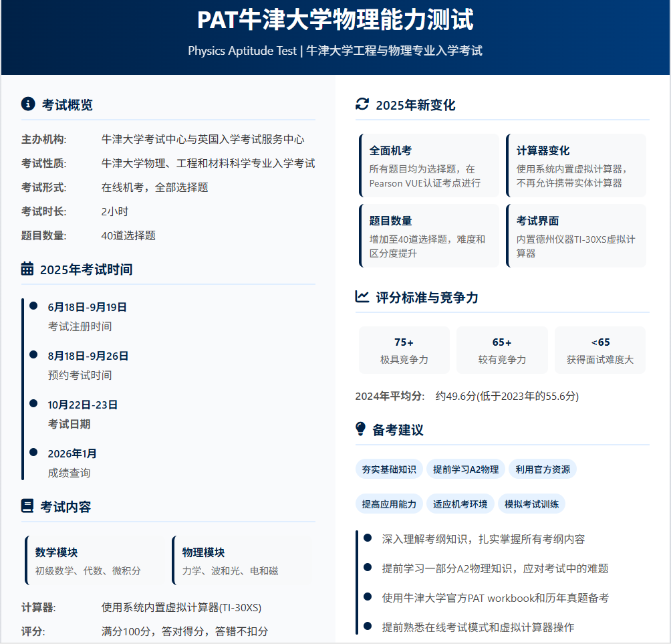The width and height of the screenshot is (671, 644).
Task: Select the 提前学习A2物理 tag
Action: click(x=466, y=469)
